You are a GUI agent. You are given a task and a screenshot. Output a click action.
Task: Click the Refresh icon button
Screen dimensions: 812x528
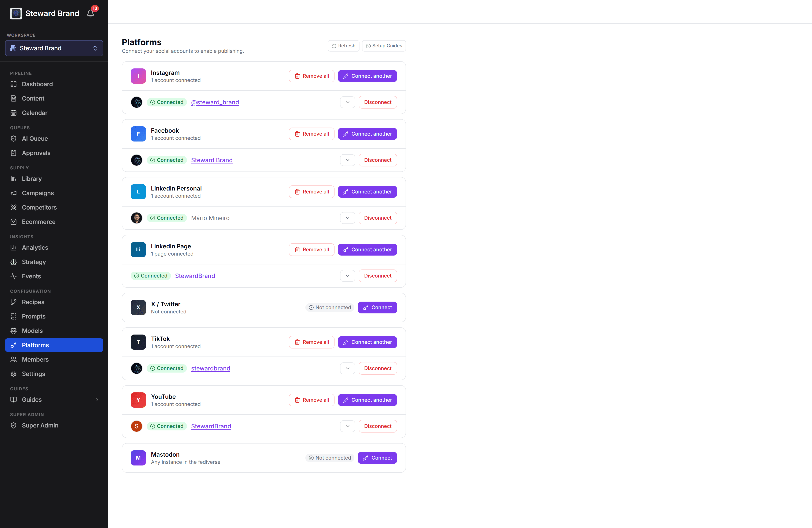pos(344,46)
